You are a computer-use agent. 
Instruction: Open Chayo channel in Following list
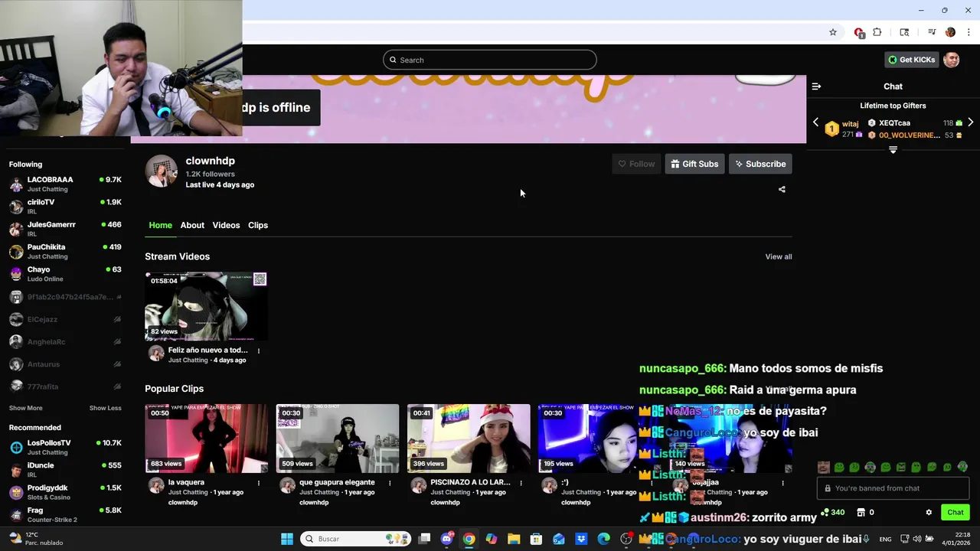[x=65, y=274]
